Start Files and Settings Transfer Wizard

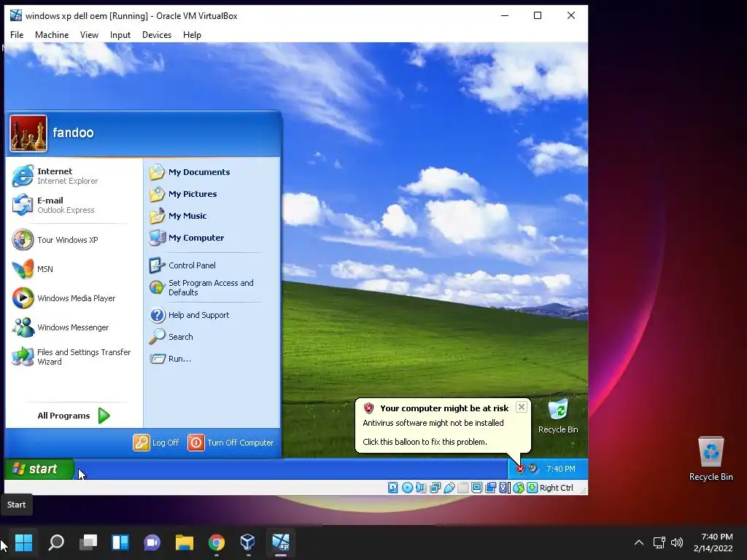[x=74, y=357]
